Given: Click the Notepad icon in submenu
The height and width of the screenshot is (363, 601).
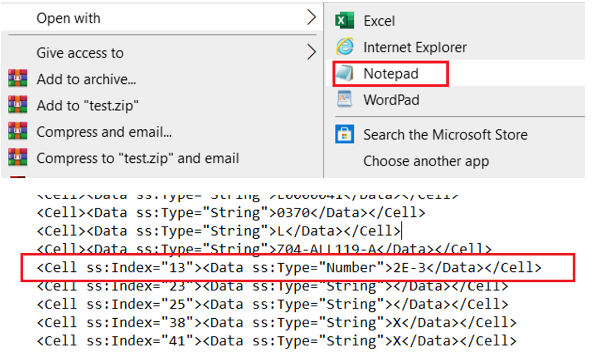Looking at the screenshot, I should (x=344, y=73).
